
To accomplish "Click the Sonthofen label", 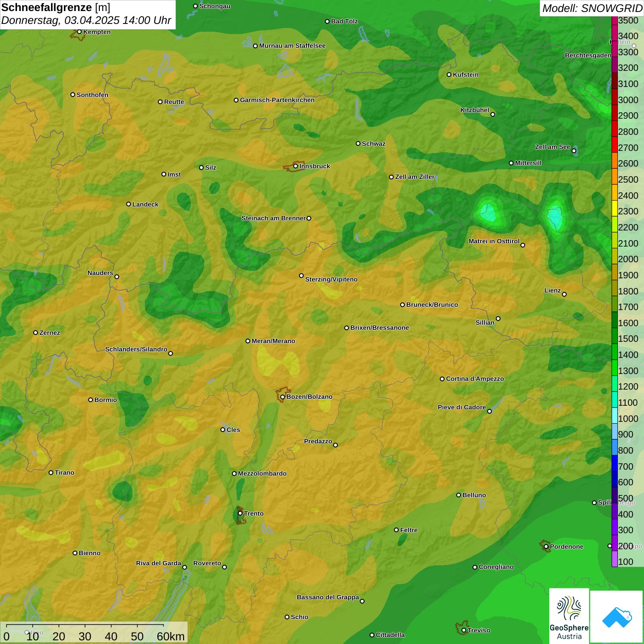I will point(92,95).
